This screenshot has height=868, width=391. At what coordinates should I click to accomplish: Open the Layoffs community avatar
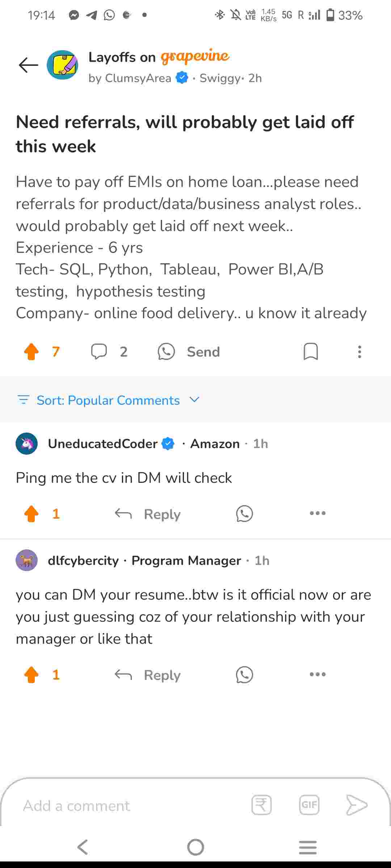(63, 65)
